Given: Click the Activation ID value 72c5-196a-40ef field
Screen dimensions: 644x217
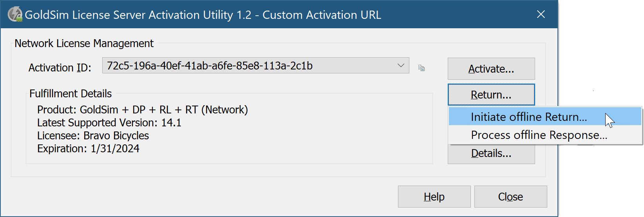Looking at the screenshot, I should [255, 66].
